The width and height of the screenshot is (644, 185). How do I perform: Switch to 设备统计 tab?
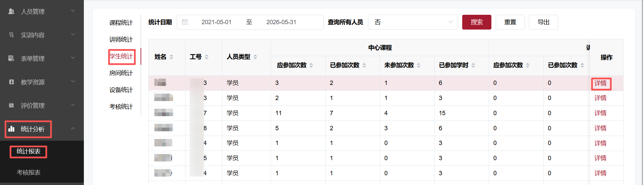point(121,90)
